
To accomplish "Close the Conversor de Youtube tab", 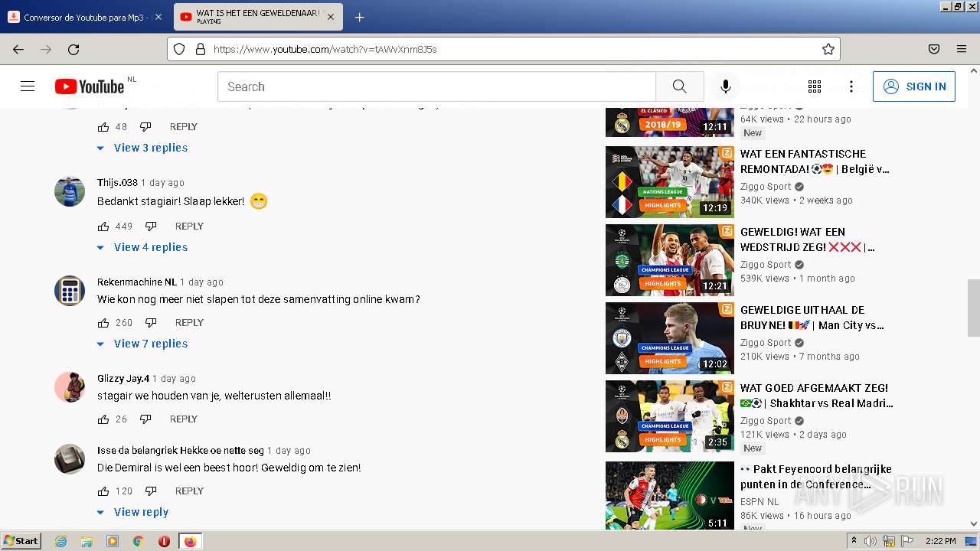I will click(158, 17).
